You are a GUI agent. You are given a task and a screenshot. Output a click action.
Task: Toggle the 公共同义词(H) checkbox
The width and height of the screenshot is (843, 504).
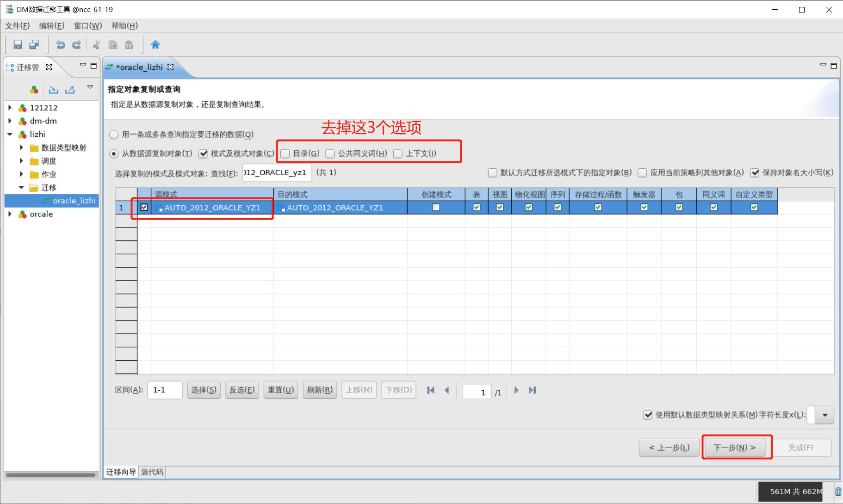pos(330,154)
